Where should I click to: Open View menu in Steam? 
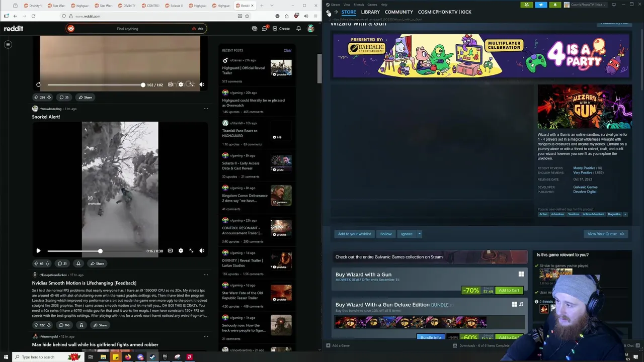pyautogui.click(x=347, y=5)
